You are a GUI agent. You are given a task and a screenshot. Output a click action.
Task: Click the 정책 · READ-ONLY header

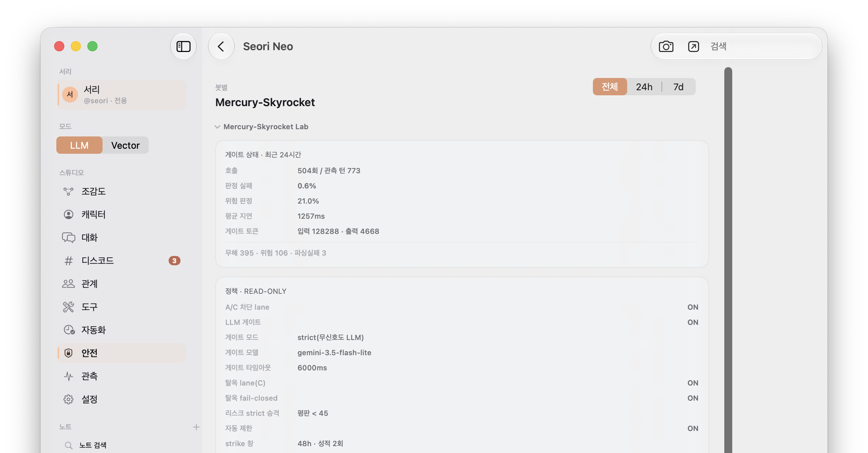pyautogui.click(x=256, y=291)
